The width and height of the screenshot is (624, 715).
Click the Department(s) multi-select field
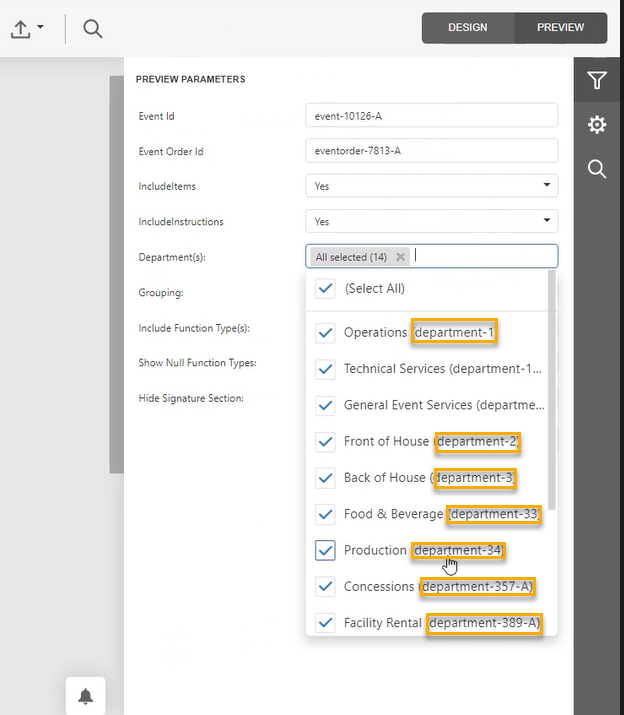(432, 256)
